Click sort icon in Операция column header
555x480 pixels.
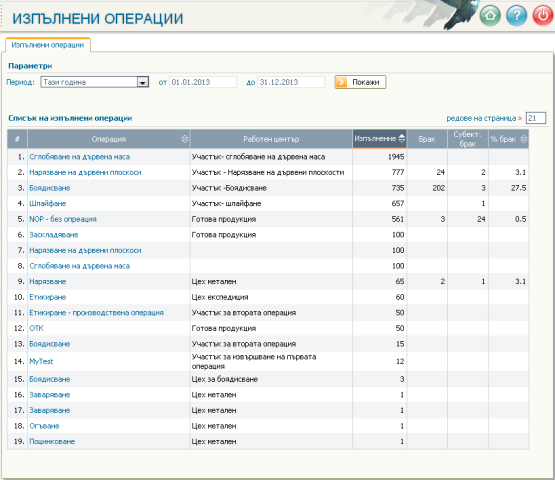[185, 139]
